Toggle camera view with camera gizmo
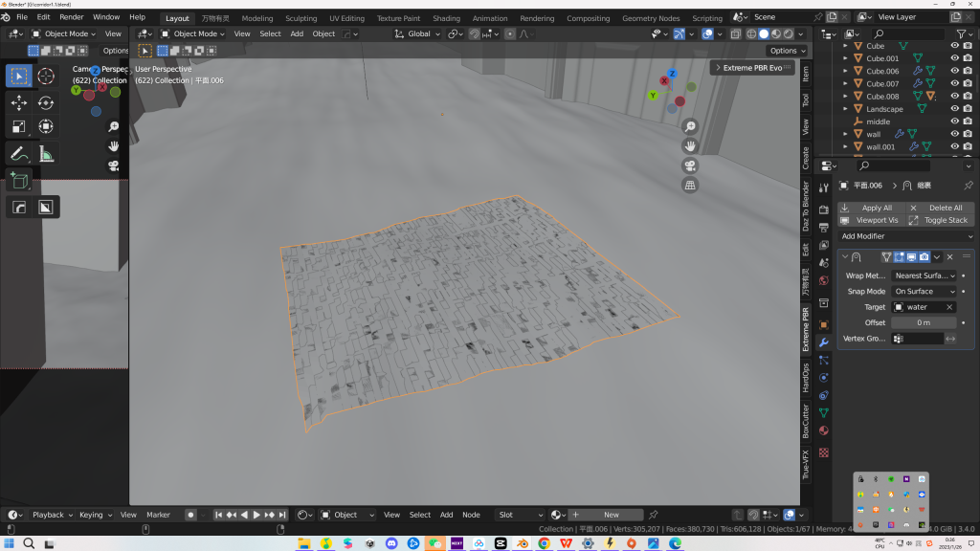This screenshot has width=980, height=551. pos(690,165)
